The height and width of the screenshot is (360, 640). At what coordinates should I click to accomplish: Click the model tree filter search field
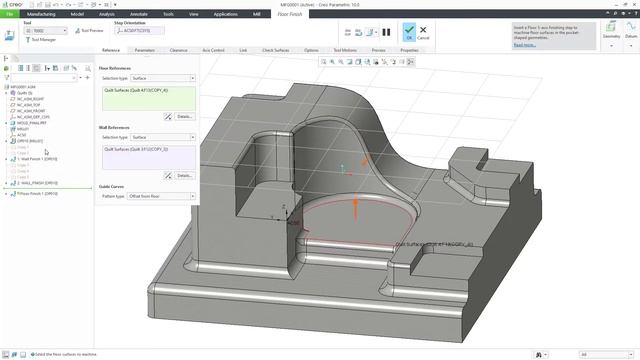(44, 78)
